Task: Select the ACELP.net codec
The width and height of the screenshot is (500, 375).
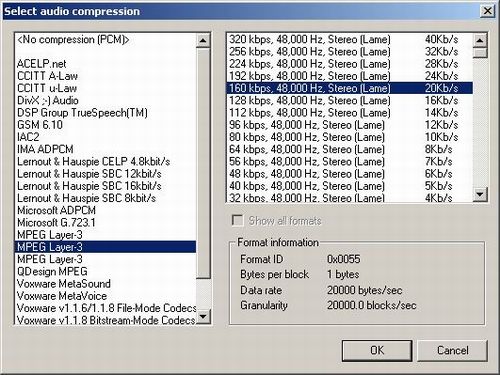Action: pos(105,64)
